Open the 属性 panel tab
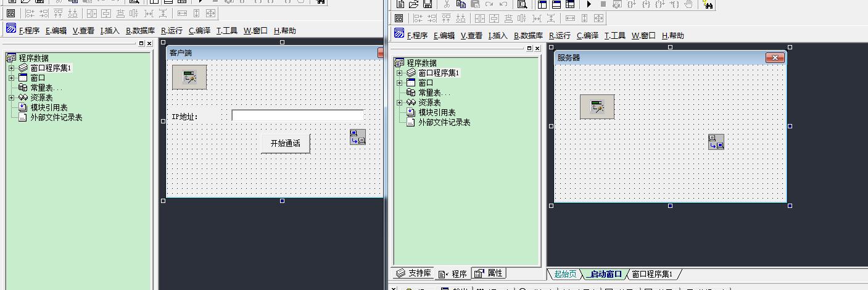This screenshot has height=290, width=868. (x=489, y=273)
